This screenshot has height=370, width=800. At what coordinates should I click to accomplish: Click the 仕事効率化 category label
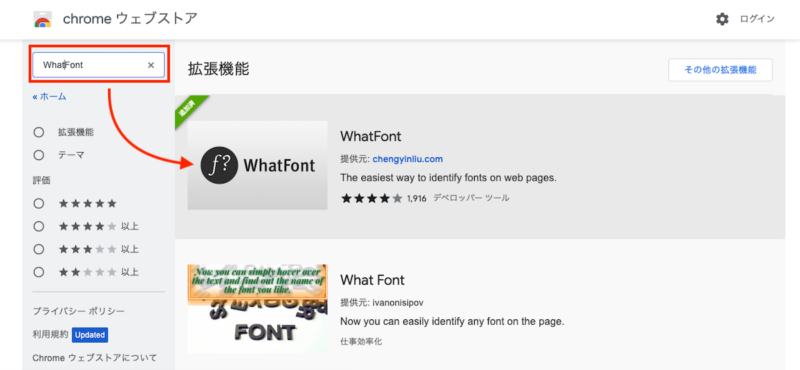(361, 341)
